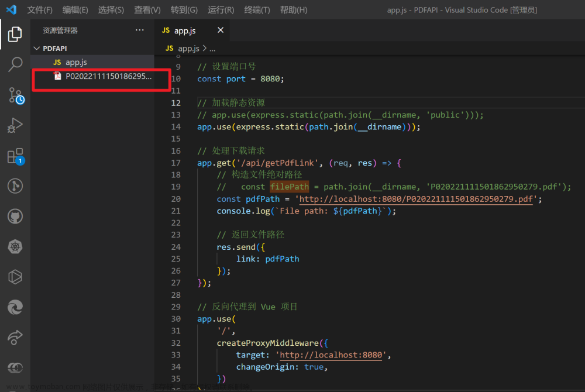This screenshot has width=585, height=392.
Task: Open the Search view in the activity bar
Action: click(x=15, y=64)
